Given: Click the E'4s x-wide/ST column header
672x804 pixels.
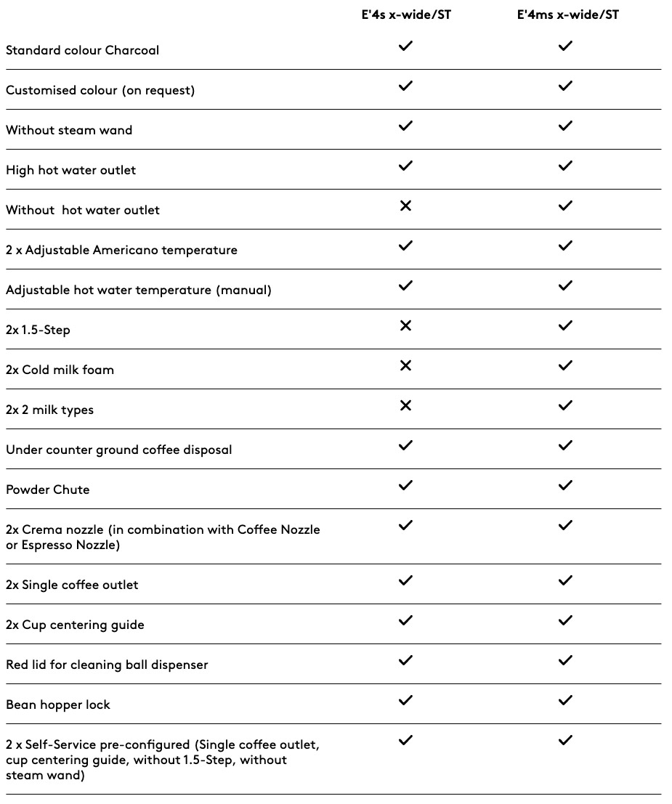Looking at the screenshot, I should [405, 15].
